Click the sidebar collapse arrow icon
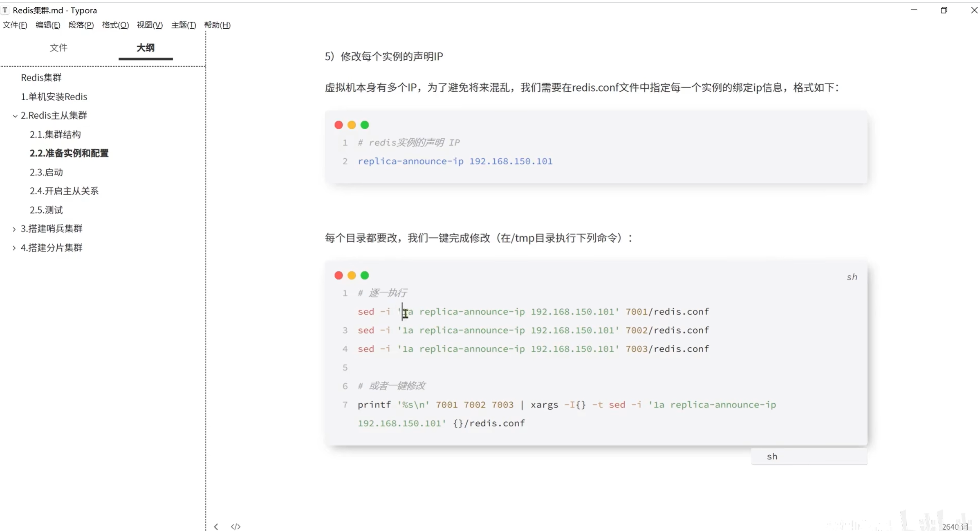This screenshot has height=531, width=980. 216,526
